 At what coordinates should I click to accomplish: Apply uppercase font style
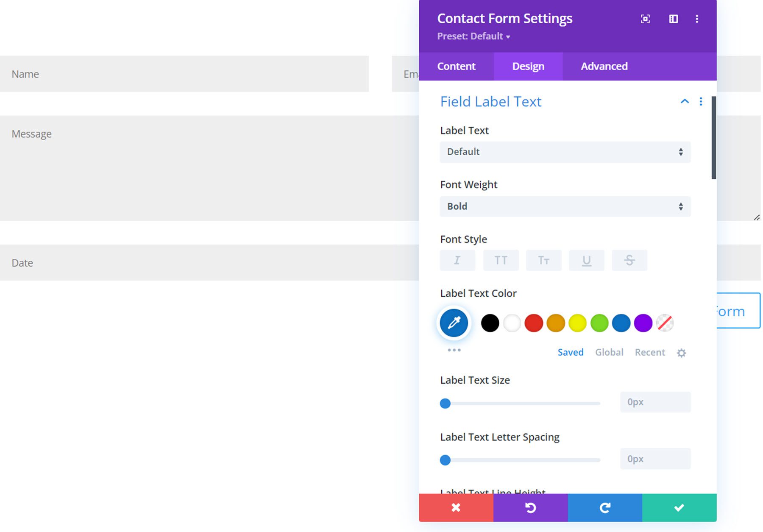(x=501, y=260)
